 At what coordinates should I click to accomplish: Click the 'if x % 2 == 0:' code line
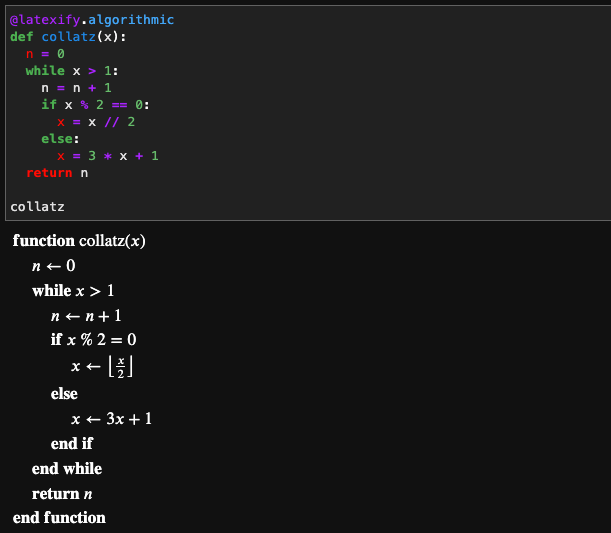(95, 105)
